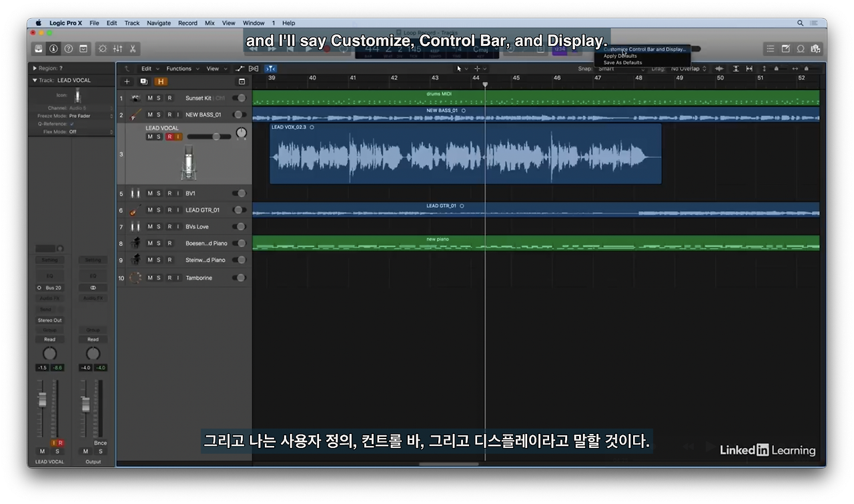The height and width of the screenshot is (504, 854).
Task: Solo the Output channel strip
Action: [101, 451]
